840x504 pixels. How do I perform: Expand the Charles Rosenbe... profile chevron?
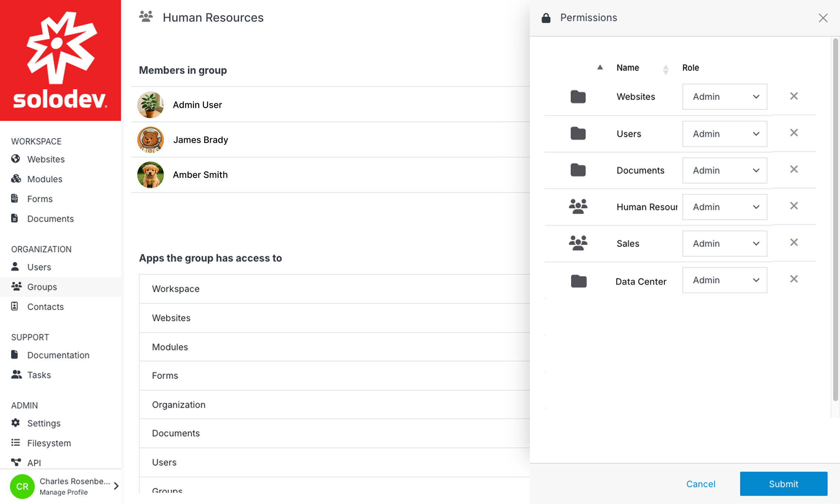click(x=116, y=486)
